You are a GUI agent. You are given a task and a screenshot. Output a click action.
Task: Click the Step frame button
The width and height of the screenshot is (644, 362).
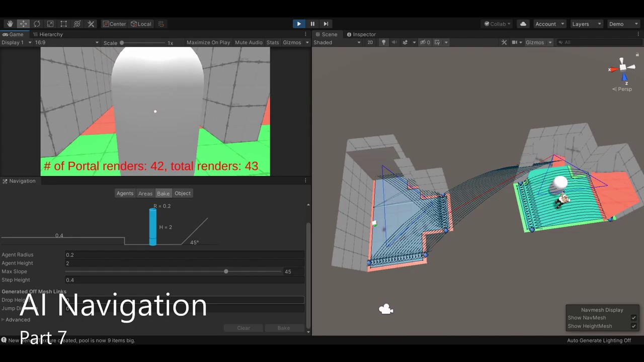(x=326, y=24)
